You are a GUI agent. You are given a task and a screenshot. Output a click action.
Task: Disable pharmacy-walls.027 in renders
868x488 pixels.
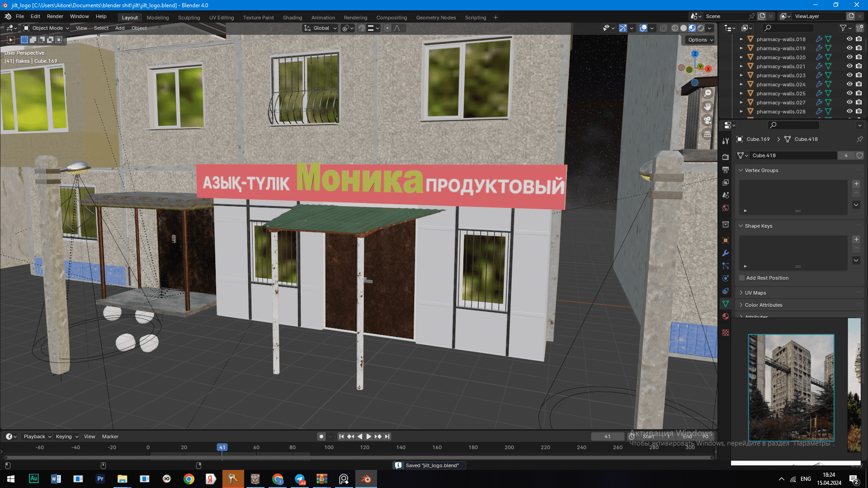pyautogui.click(x=859, y=103)
